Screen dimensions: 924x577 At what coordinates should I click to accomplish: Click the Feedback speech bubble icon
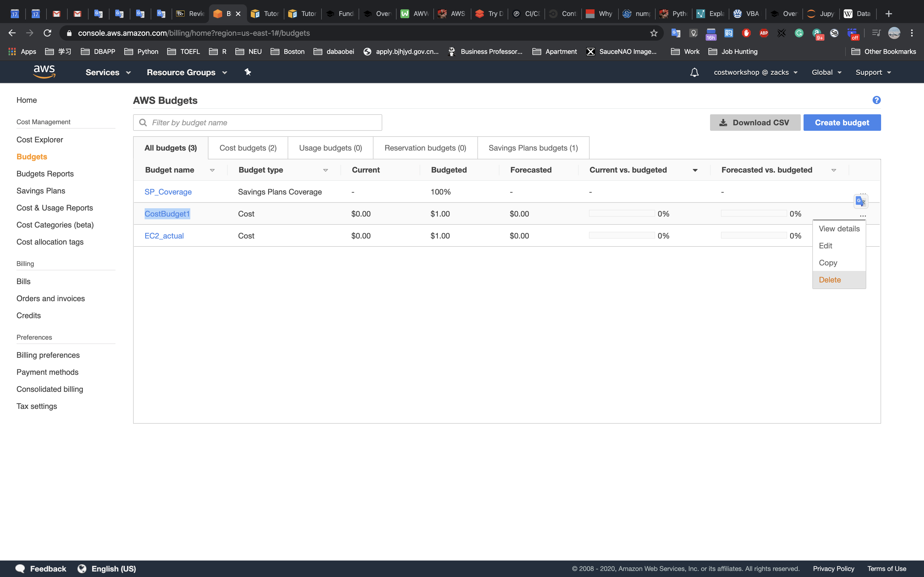pyautogui.click(x=20, y=568)
